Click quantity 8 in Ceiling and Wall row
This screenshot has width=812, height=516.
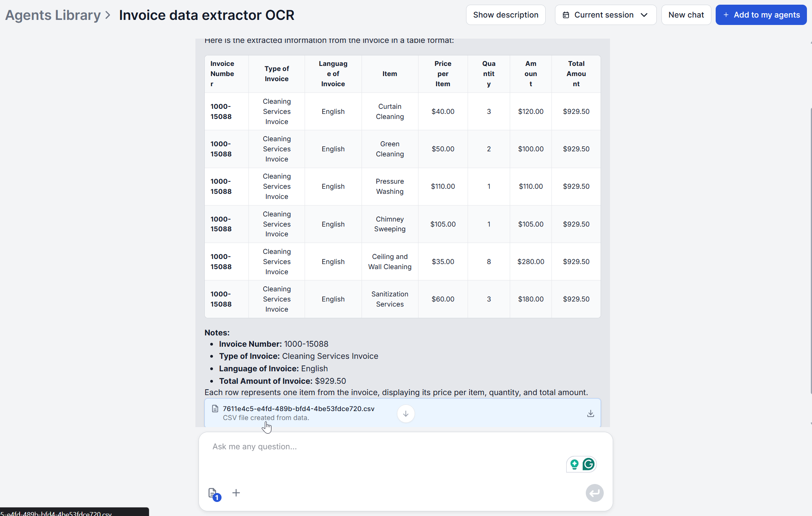(x=489, y=262)
